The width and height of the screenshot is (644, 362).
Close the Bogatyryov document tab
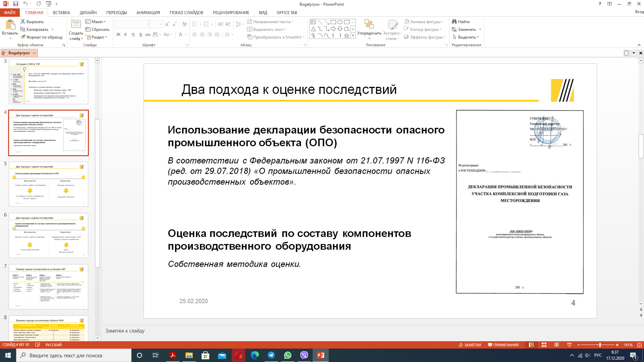click(34, 53)
